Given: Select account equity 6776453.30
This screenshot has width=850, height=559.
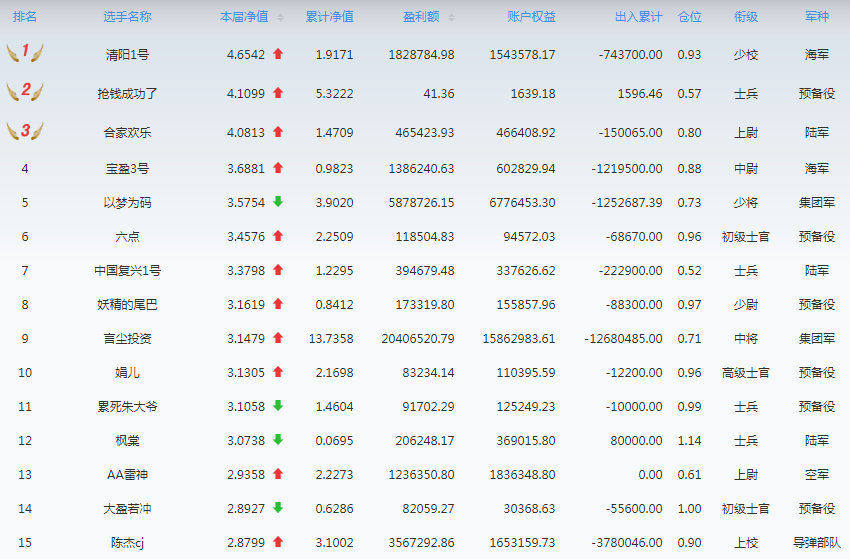Looking at the screenshot, I should pyautogui.click(x=523, y=203).
